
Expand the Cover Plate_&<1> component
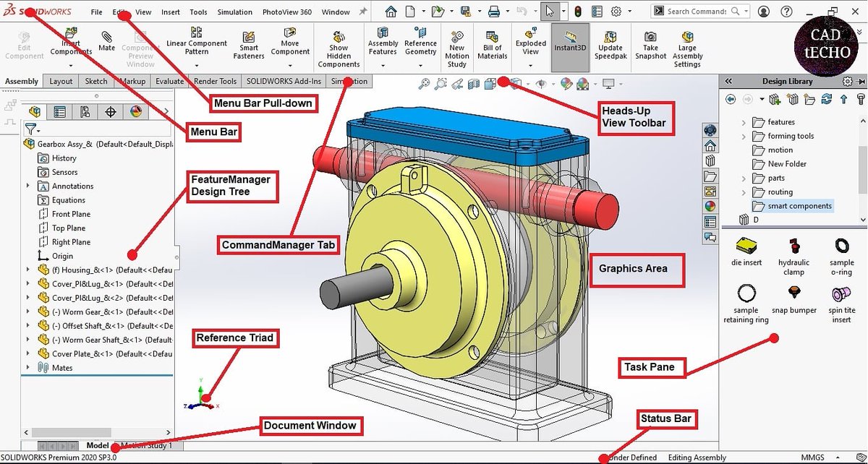pyautogui.click(x=28, y=353)
